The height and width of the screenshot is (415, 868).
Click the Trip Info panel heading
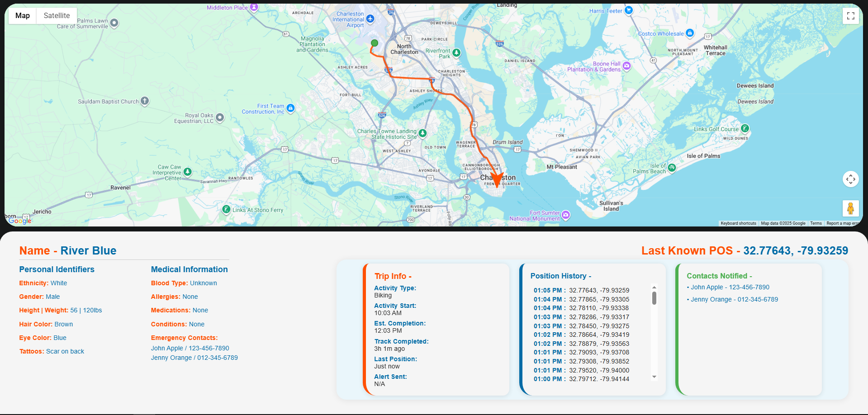[393, 276]
